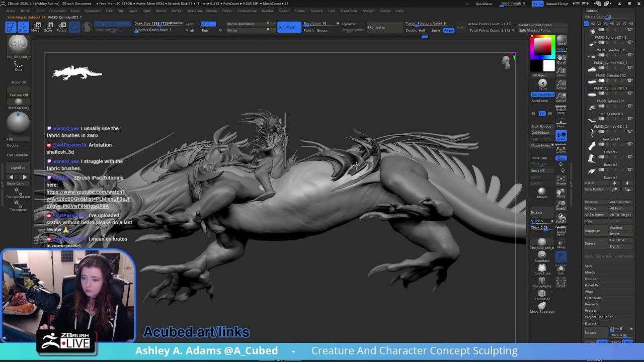The width and height of the screenshot is (644, 362).
Task: Open the Tool menu
Action: click(331, 11)
